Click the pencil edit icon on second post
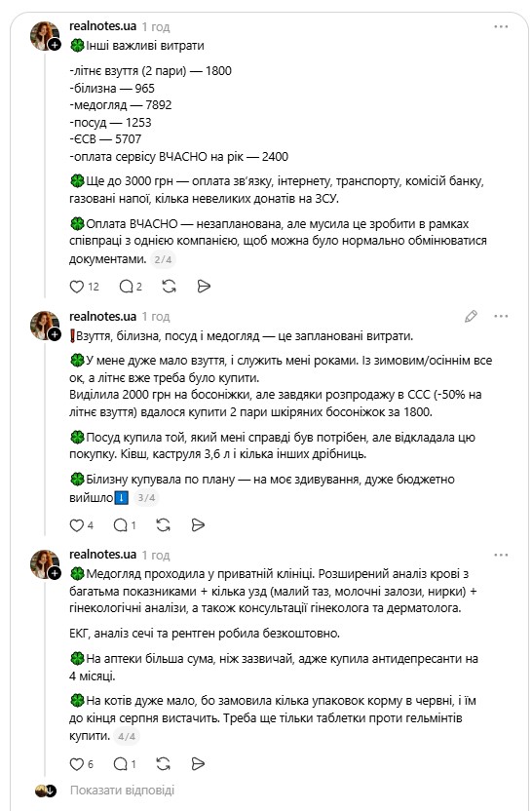The image size is (532, 811). click(471, 316)
